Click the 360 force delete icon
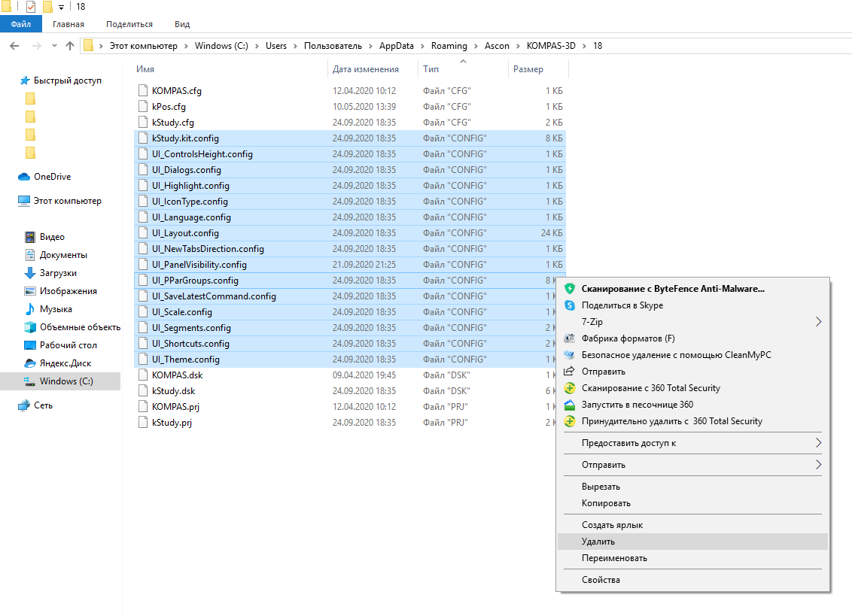Screen dimensions: 852x616 (570, 421)
